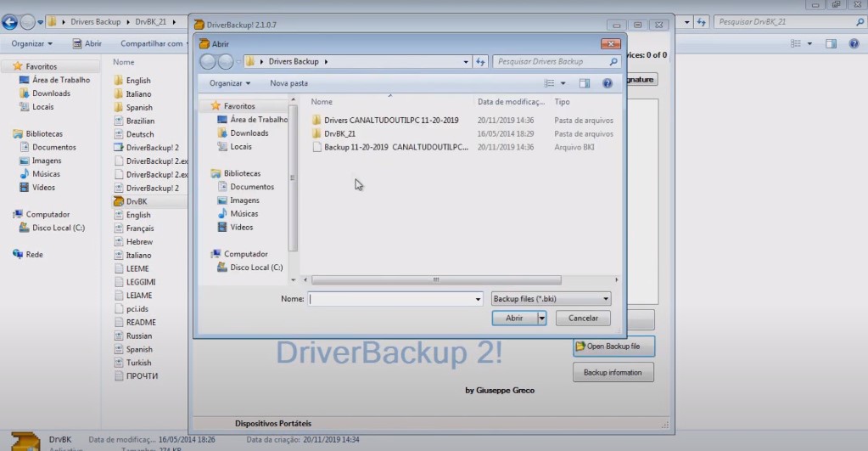
Task: Sort dialog list by Tipo column
Action: (562, 102)
